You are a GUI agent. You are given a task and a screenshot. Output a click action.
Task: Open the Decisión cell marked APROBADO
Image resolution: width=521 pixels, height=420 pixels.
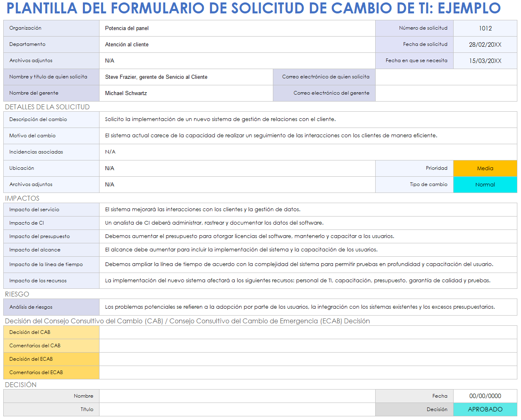[x=485, y=409]
